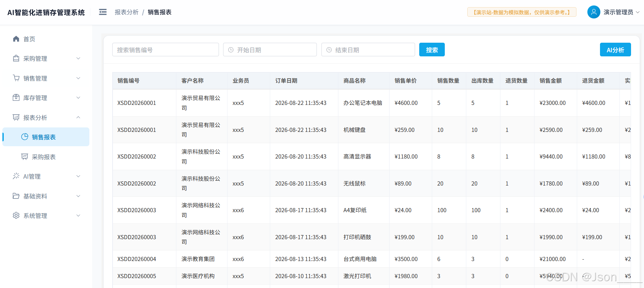Viewport: 644px width, 288px height.
Task: Expand the 系统管理 menu chevron
Action: point(78,216)
